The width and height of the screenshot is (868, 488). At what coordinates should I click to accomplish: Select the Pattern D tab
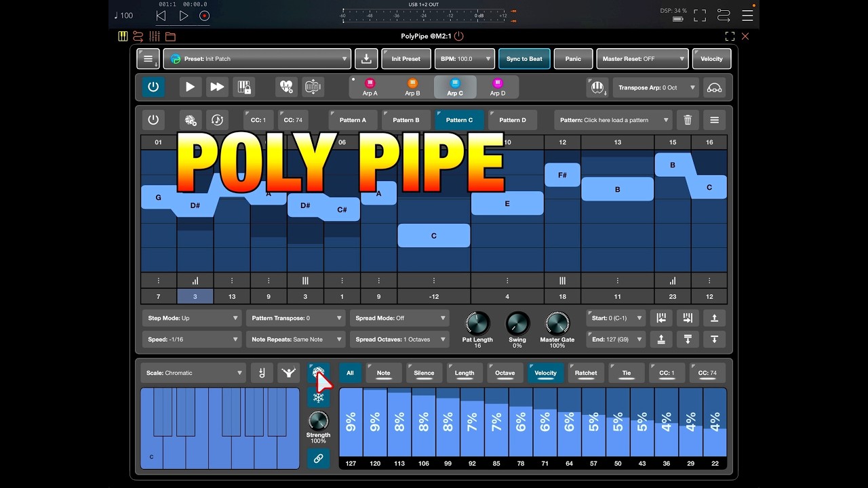(x=513, y=120)
